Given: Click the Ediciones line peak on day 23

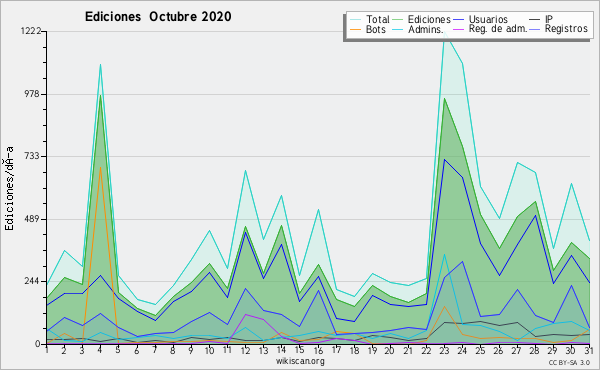Looking at the screenshot, I should coord(444,99).
